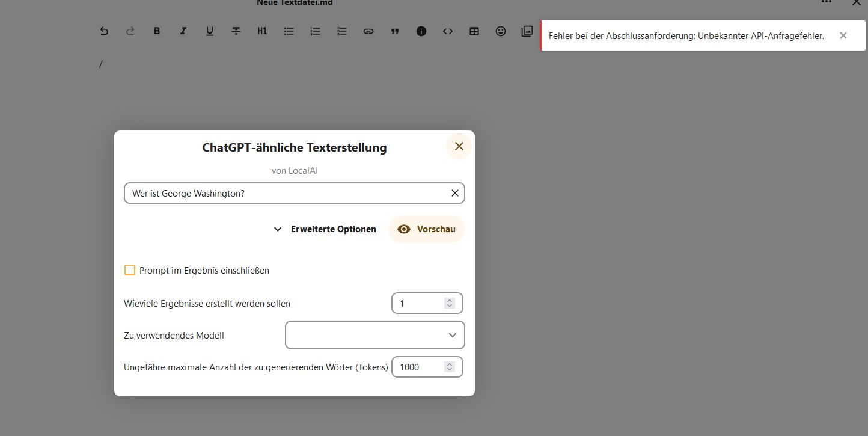Dismiss the API error notification
Viewport: 868px width, 436px height.
[x=843, y=35]
